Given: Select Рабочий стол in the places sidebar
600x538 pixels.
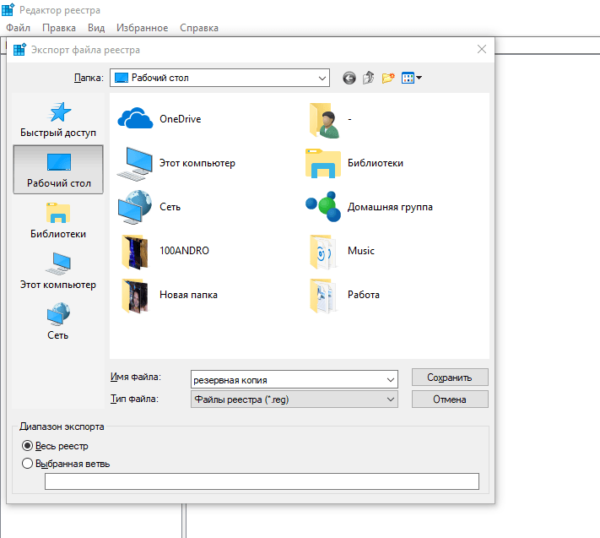Looking at the screenshot, I should pos(58,170).
